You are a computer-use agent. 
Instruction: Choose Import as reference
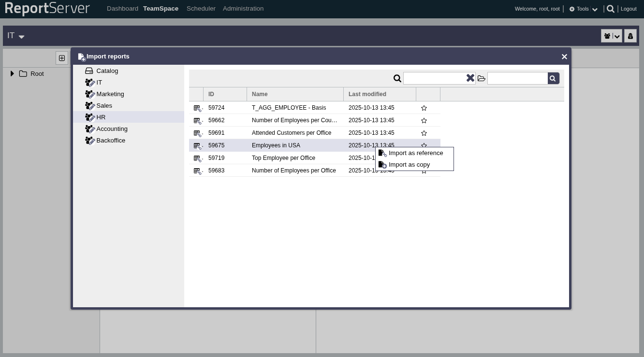click(415, 153)
